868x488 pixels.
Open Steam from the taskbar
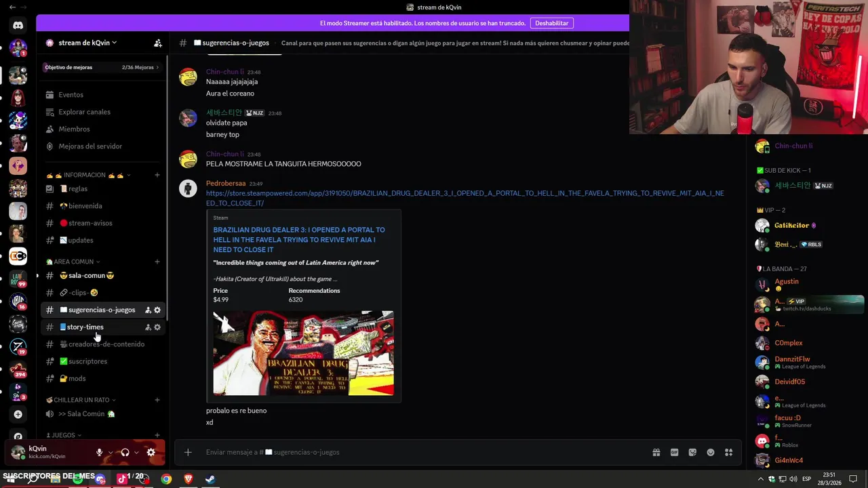[x=210, y=479]
